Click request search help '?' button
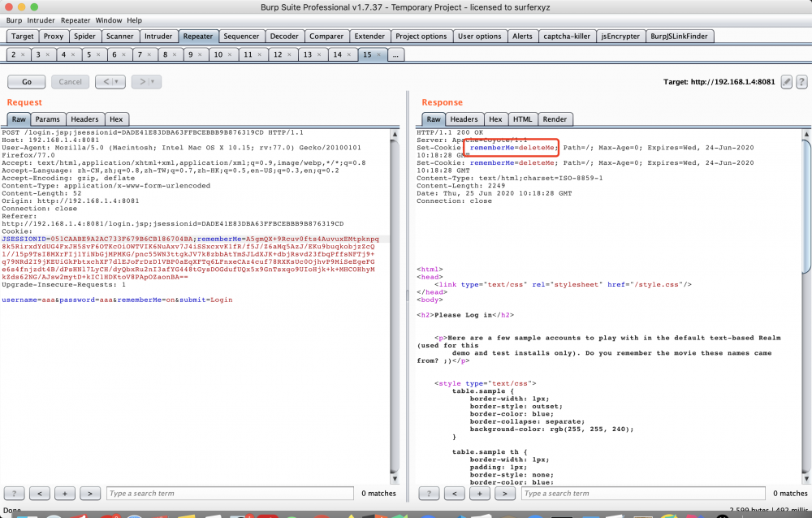 point(15,493)
